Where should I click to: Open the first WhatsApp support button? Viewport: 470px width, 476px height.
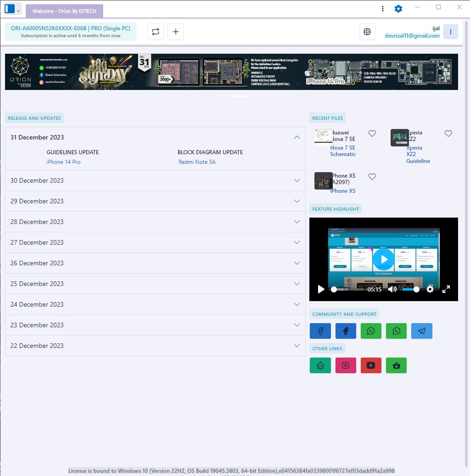371,331
